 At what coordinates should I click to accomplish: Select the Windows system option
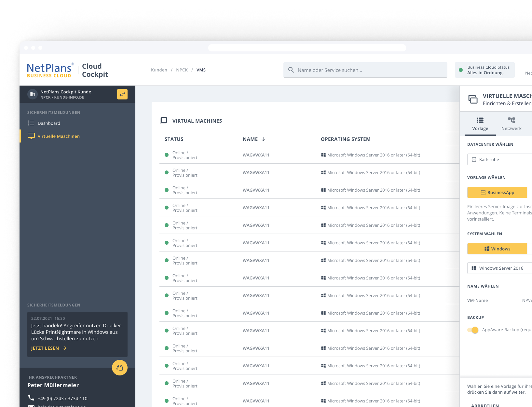(497, 249)
